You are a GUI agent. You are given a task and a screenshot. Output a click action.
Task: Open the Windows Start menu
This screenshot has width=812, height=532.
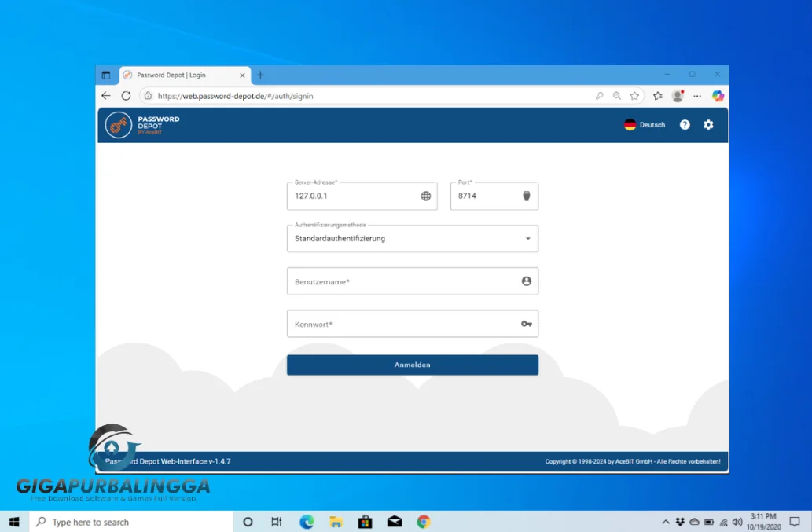14,522
